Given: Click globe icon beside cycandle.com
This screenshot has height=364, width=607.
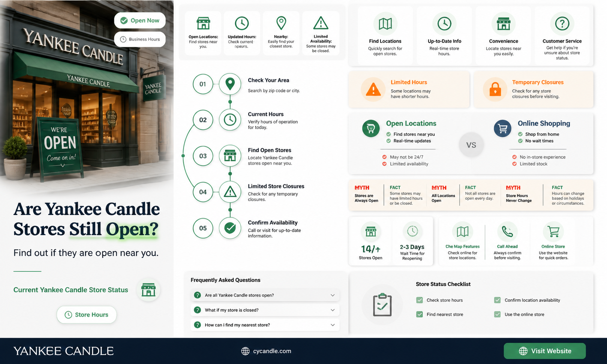Looking at the screenshot, I should click(245, 351).
